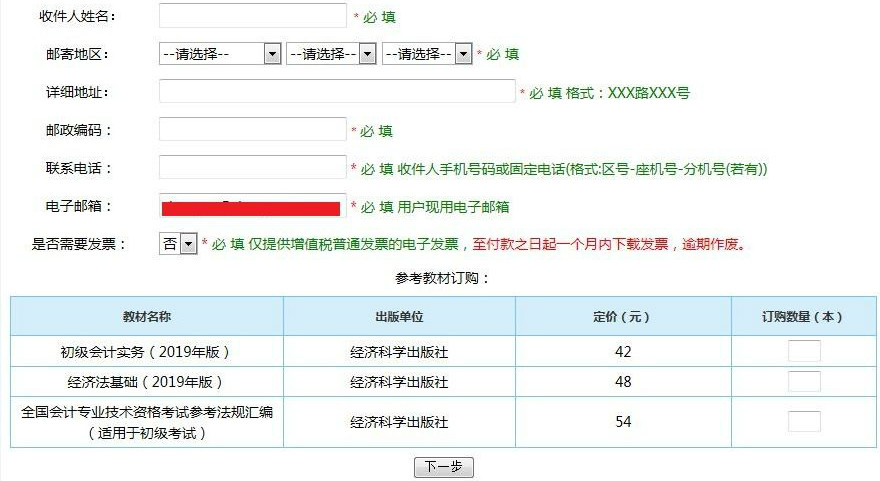This screenshot has height=481, width=880.
Task: Click quantity box for 经济法基础
Action: point(804,382)
